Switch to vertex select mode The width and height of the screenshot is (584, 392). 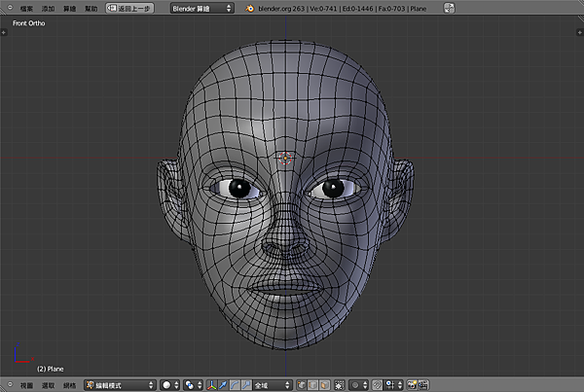pos(303,384)
